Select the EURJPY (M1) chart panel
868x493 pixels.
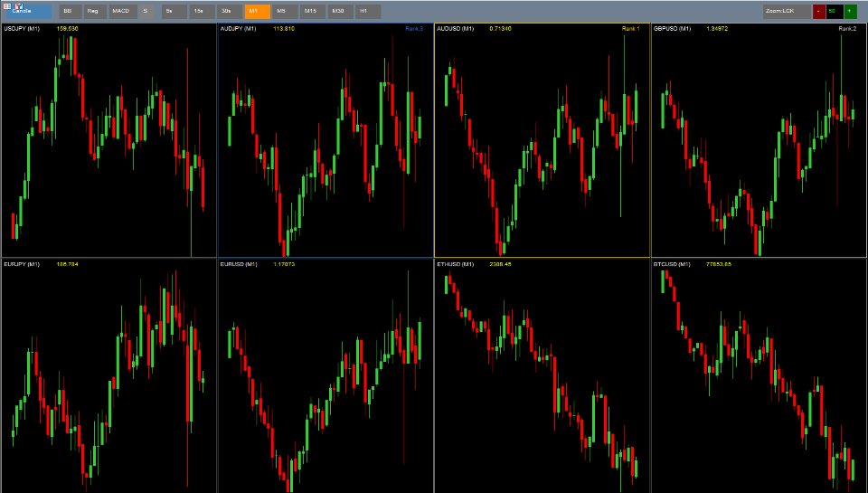(x=108, y=375)
